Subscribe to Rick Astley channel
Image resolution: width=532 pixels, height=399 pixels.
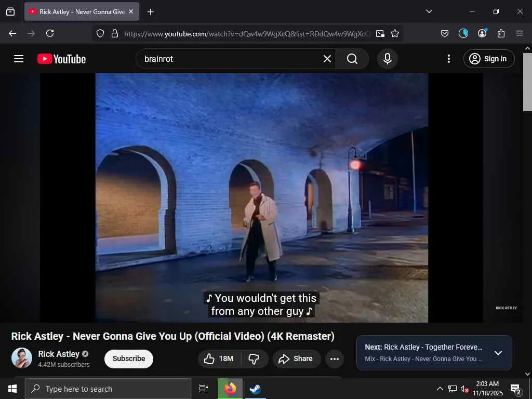[129, 358]
